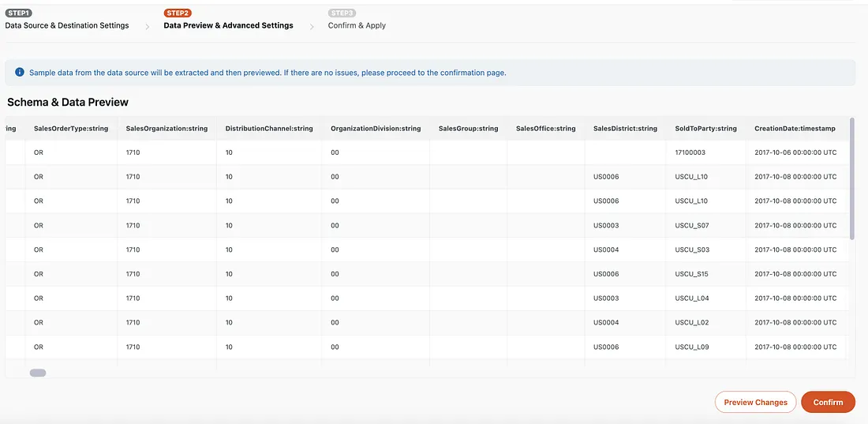Click the chevron arrow after Data Source step
This screenshot has width=868, height=424.
coord(147,26)
